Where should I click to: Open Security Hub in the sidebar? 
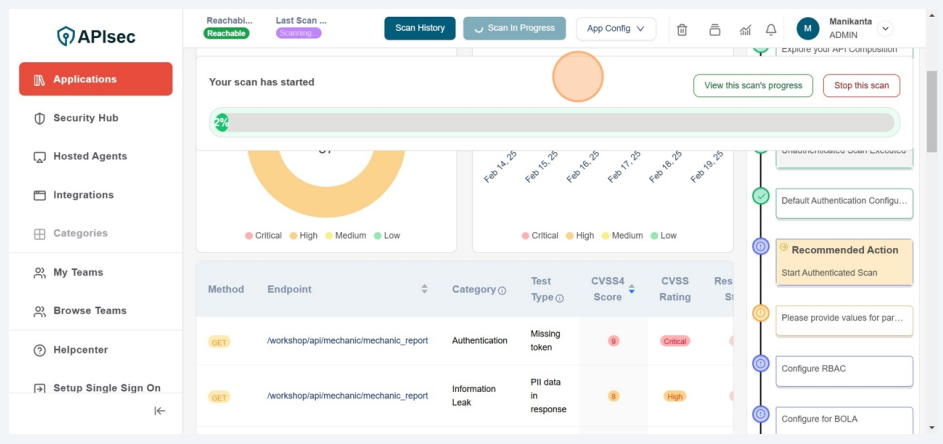(85, 118)
